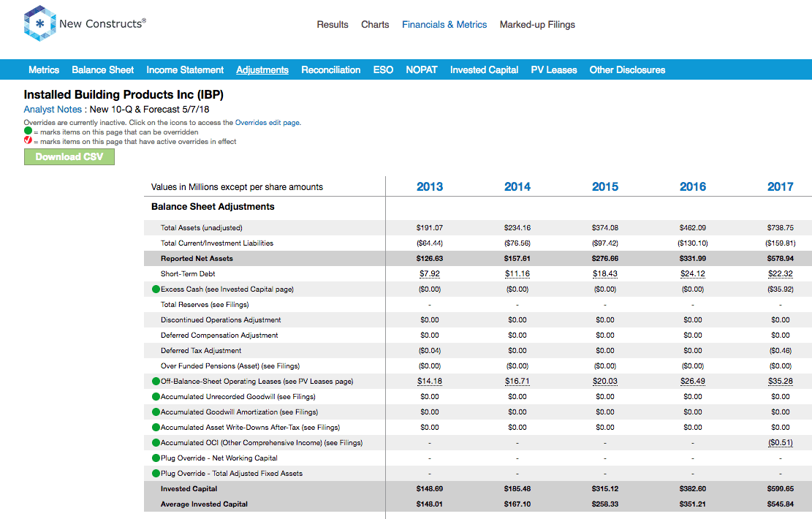812x519 pixels.
Task: Open the Charts page
Action: pyautogui.click(x=375, y=24)
